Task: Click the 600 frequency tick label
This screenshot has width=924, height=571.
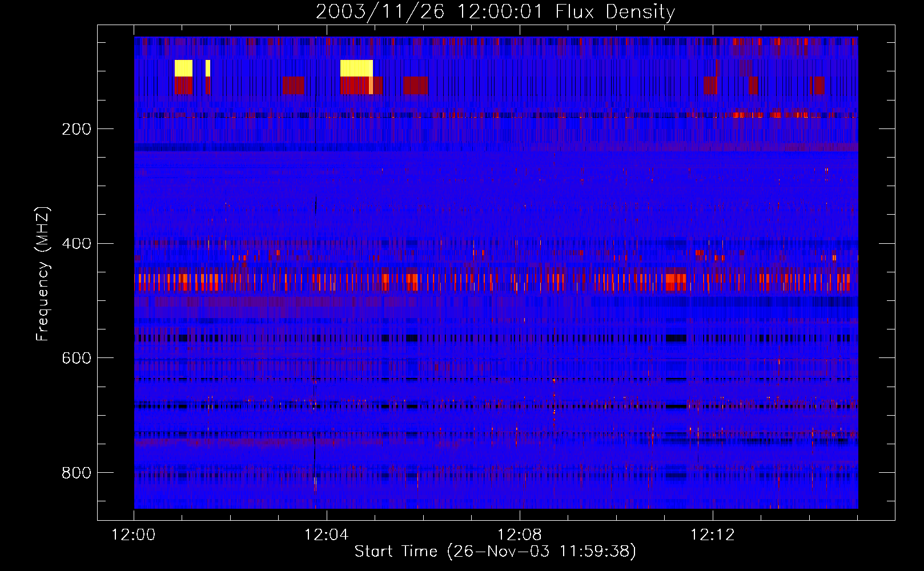Action: pos(77,358)
